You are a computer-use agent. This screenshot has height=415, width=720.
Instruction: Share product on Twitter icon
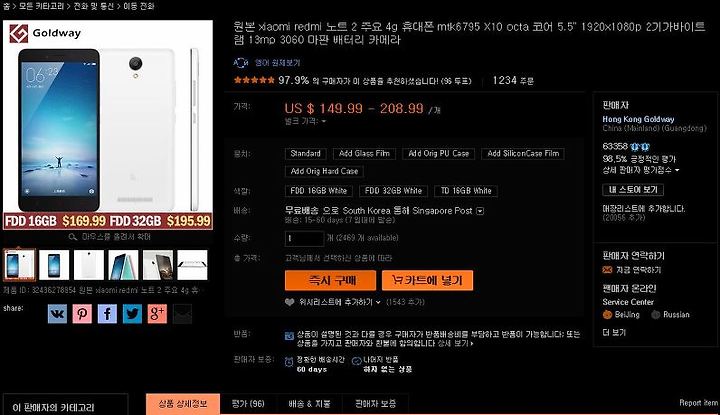(132, 314)
